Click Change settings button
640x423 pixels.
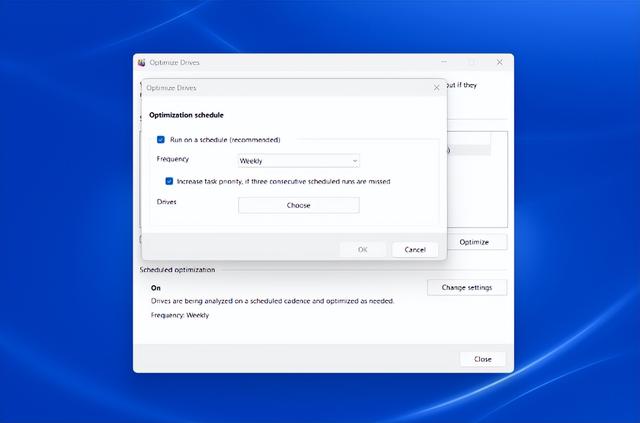[467, 287]
